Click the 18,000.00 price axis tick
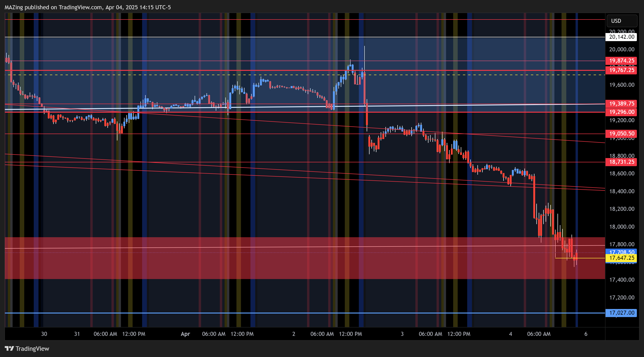Viewport: 644px width, 357px height. pyautogui.click(x=622, y=227)
